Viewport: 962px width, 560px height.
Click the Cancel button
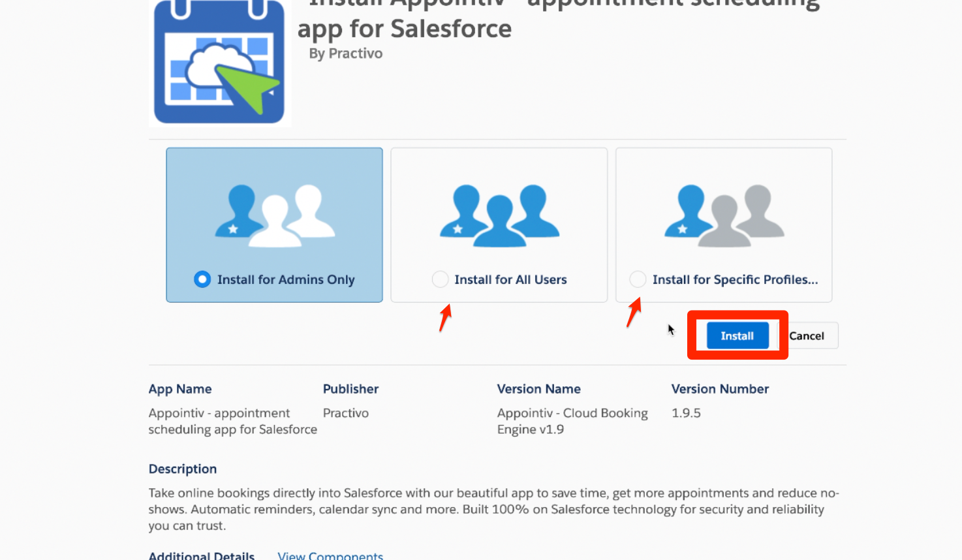(807, 335)
